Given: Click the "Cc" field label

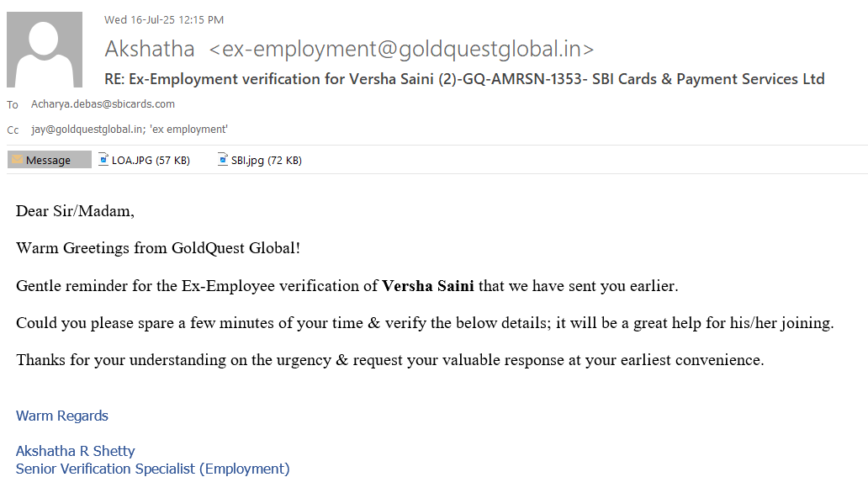Looking at the screenshot, I should point(13,130).
